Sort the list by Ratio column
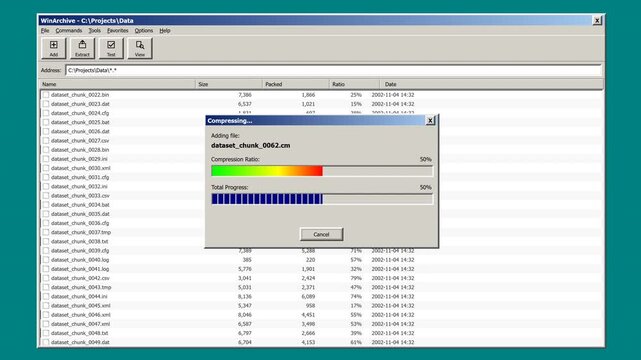 (x=354, y=84)
